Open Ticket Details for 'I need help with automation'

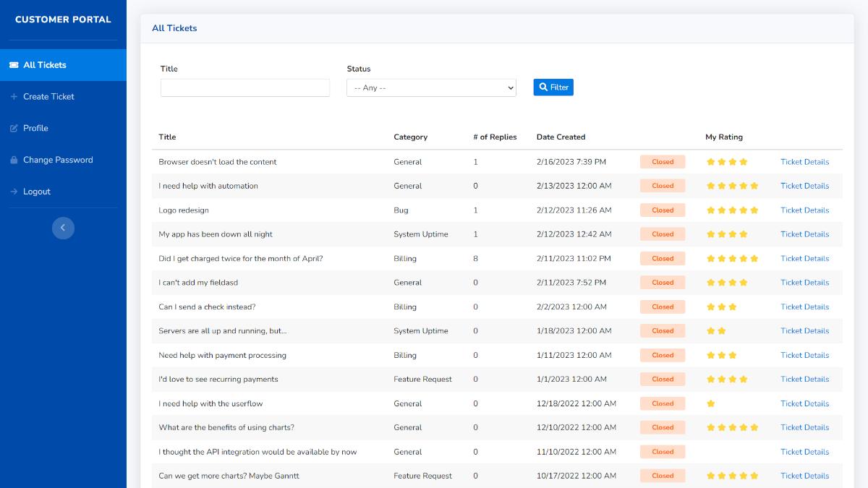pyautogui.click(x=804, y=186)
